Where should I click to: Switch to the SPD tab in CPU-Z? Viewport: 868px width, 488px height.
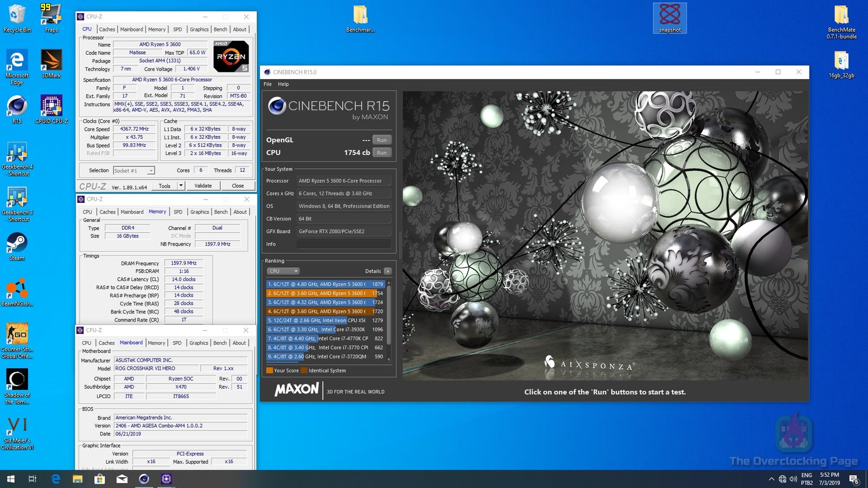[178, 29]
